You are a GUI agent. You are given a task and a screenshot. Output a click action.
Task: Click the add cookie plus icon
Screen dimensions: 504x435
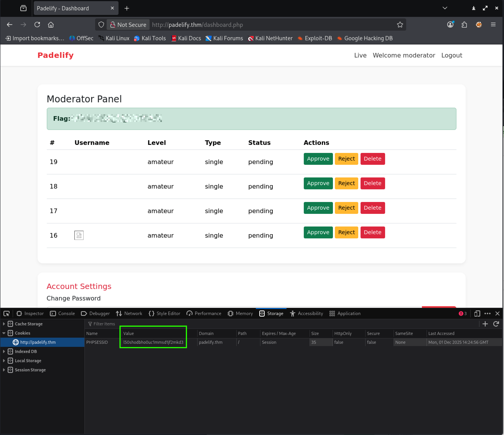(485, 324)
